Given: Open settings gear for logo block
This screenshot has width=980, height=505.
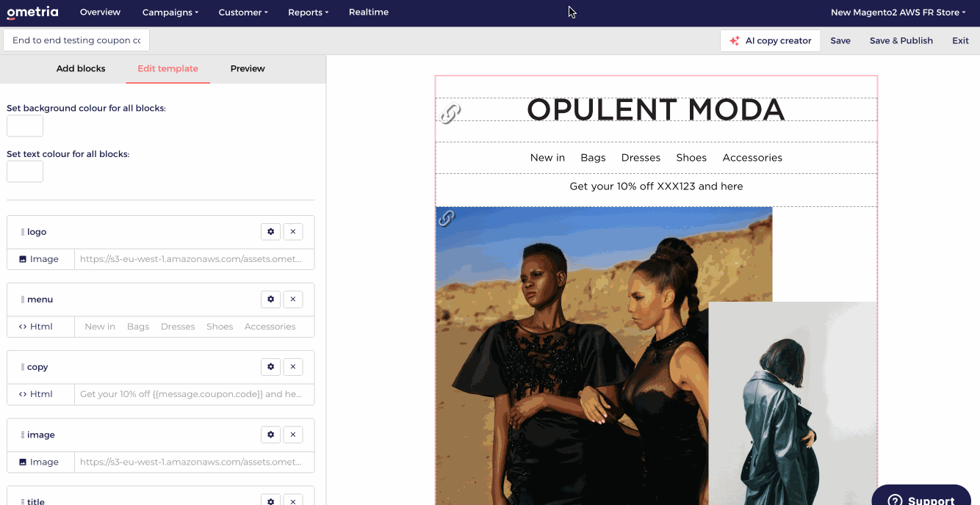Looking at the screenshot, I should (270, 232).
